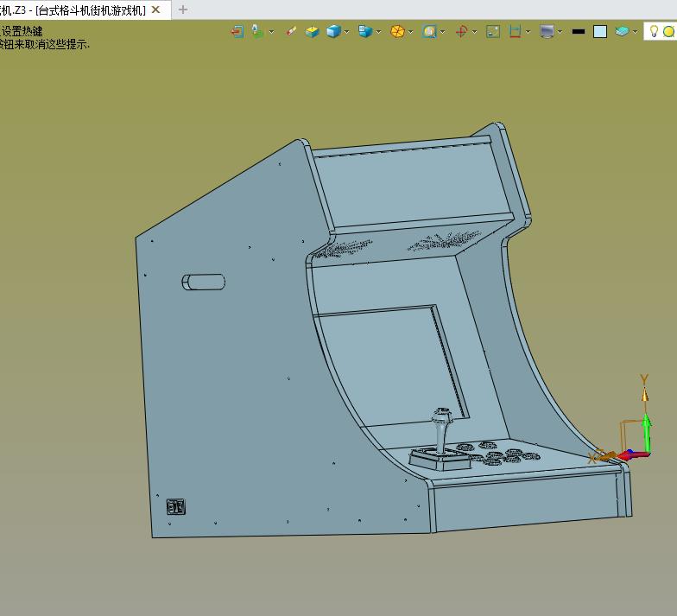Click the red exit arrow icon
677x616 pixels.
point(237,31)
